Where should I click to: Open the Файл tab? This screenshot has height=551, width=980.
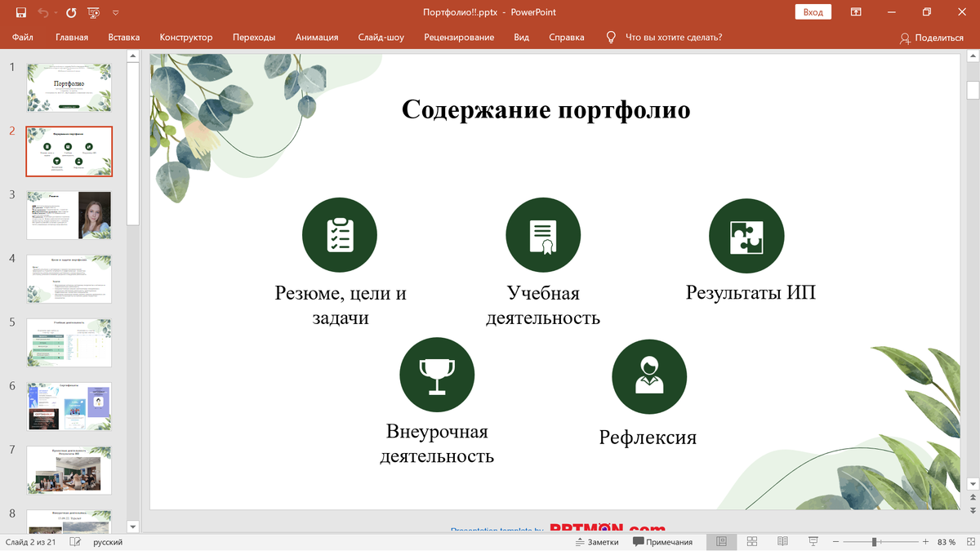(x=23, y=38)
